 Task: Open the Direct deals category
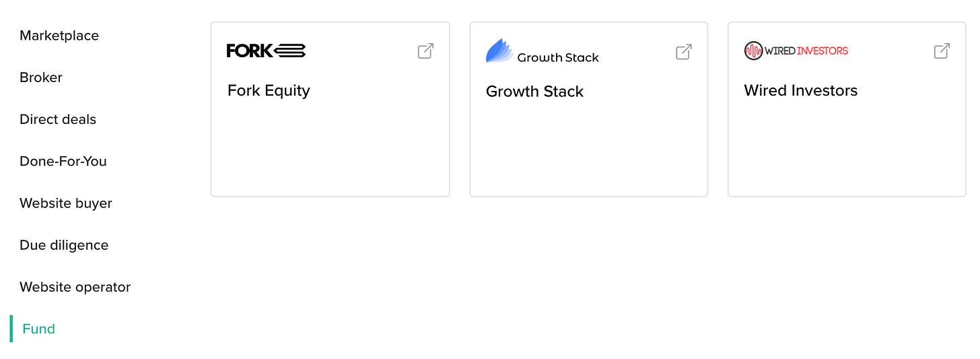tap(58, 119)
